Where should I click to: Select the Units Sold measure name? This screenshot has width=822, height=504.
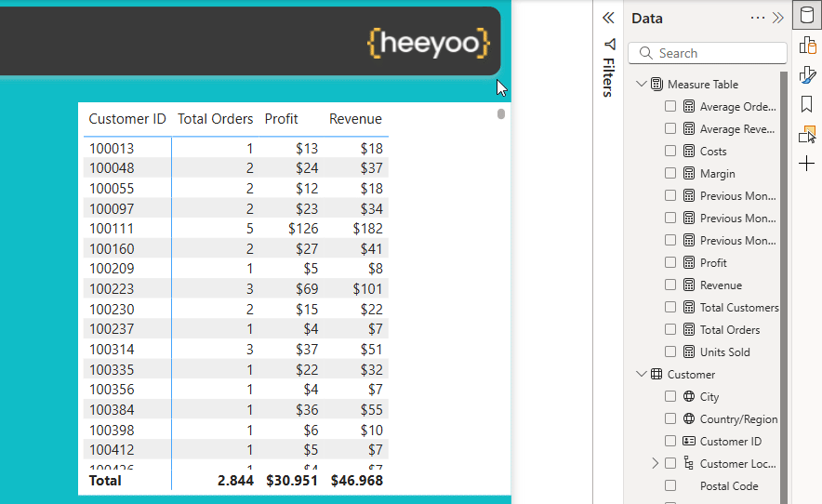(x=725, y=351)
